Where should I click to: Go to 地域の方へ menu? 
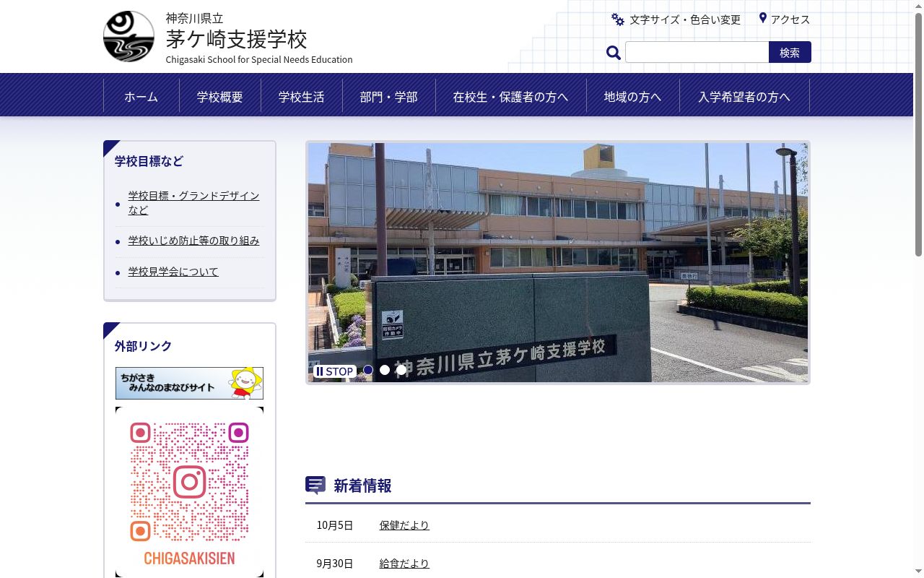coord(633,96)
